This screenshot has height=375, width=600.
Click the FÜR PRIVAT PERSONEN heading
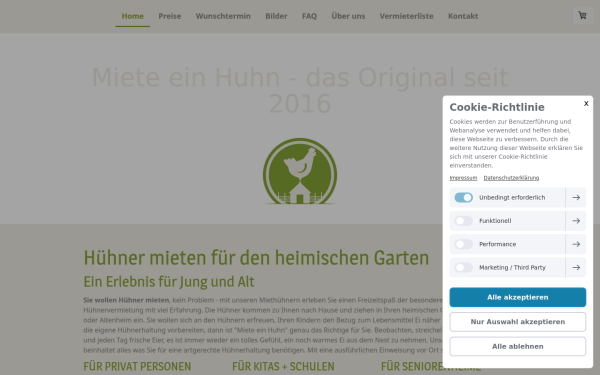click(137, 367)
